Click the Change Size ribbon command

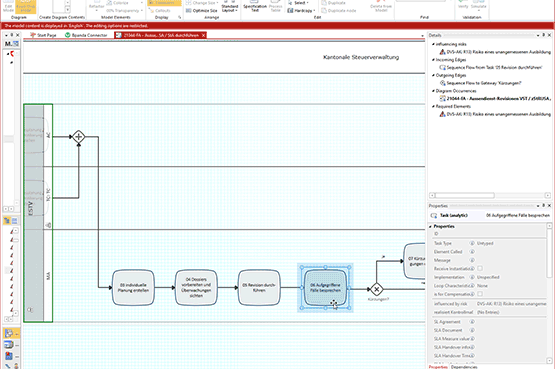coord(201,3)
